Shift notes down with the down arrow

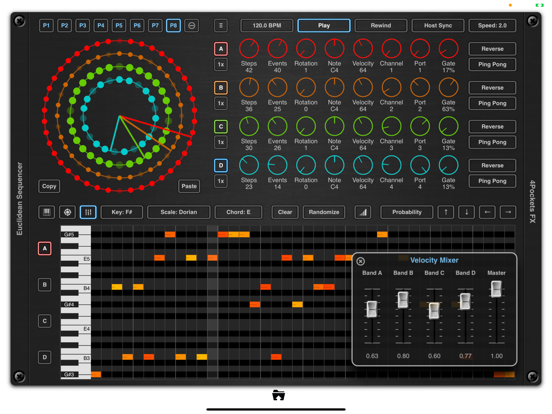pos(466,212)
